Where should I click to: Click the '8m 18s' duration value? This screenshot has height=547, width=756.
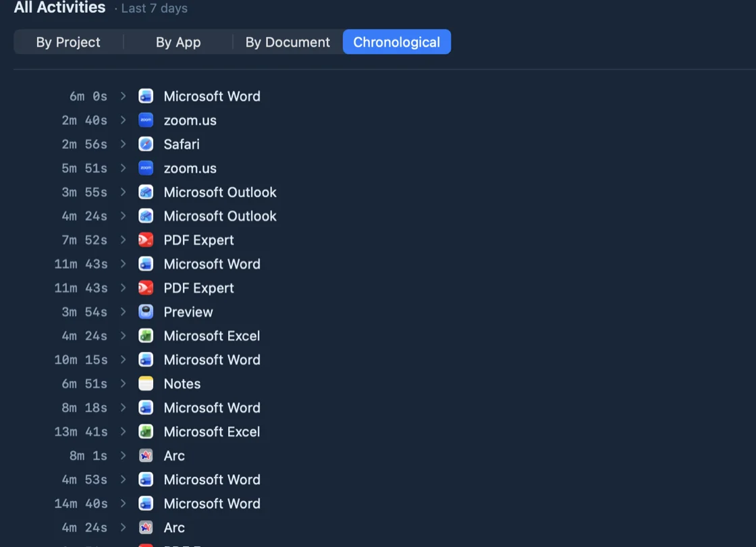pyautogui.click(x=84, y=408)
